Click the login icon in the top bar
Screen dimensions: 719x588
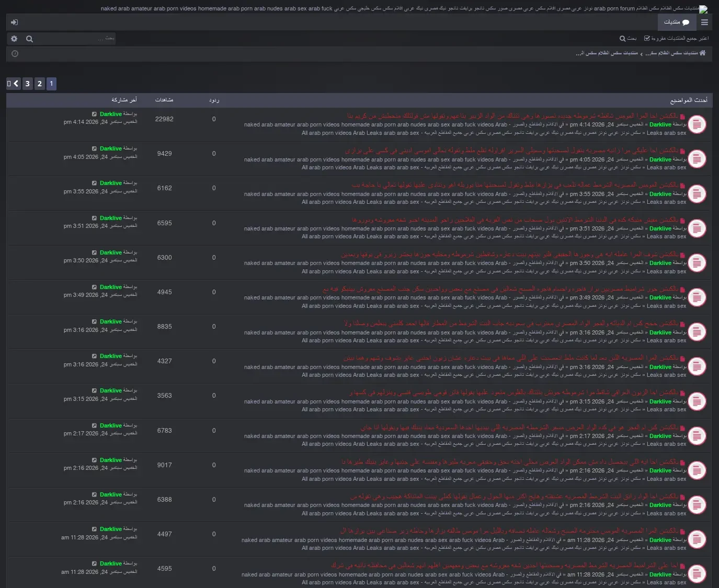click(14, 22)
